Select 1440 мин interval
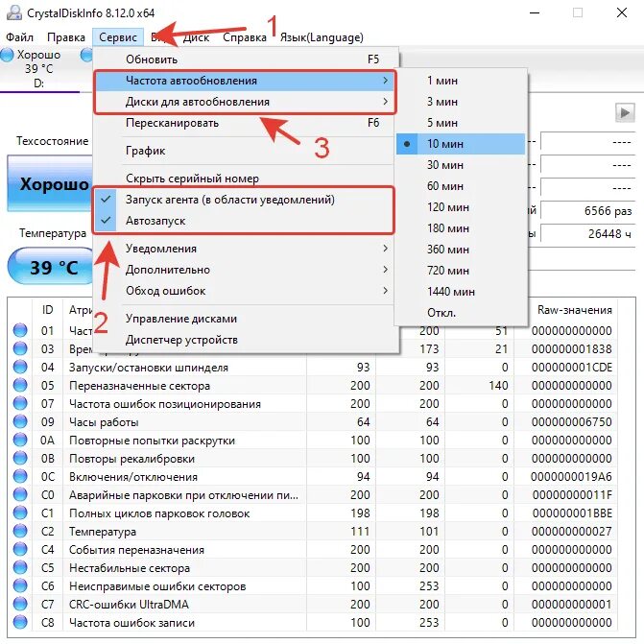Screen dimensions: 644x644 (x=461, y=292)
